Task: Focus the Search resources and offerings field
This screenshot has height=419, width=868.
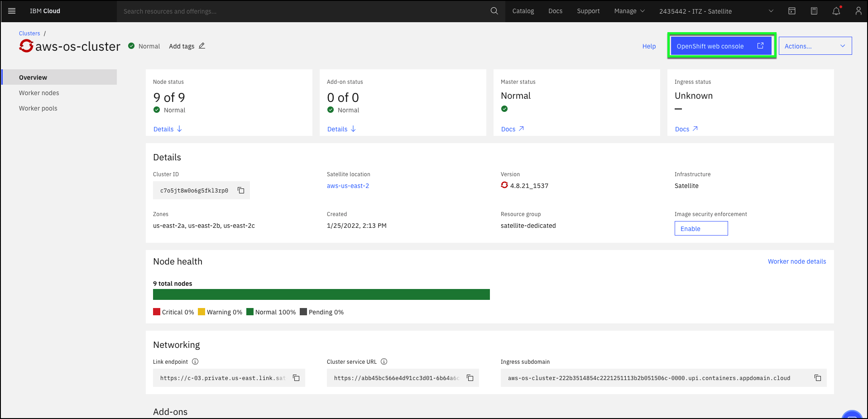Action: (303, 11)
